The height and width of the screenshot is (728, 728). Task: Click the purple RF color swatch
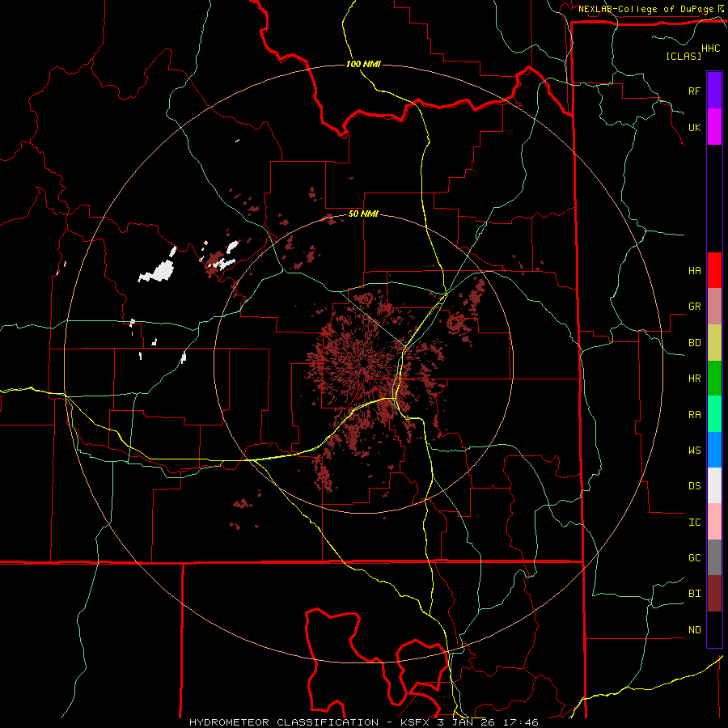point(714,91)
